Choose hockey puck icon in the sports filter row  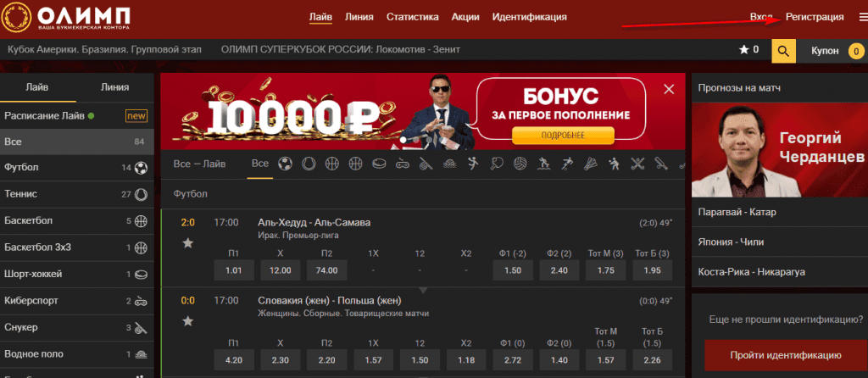[x=380, y=164]
